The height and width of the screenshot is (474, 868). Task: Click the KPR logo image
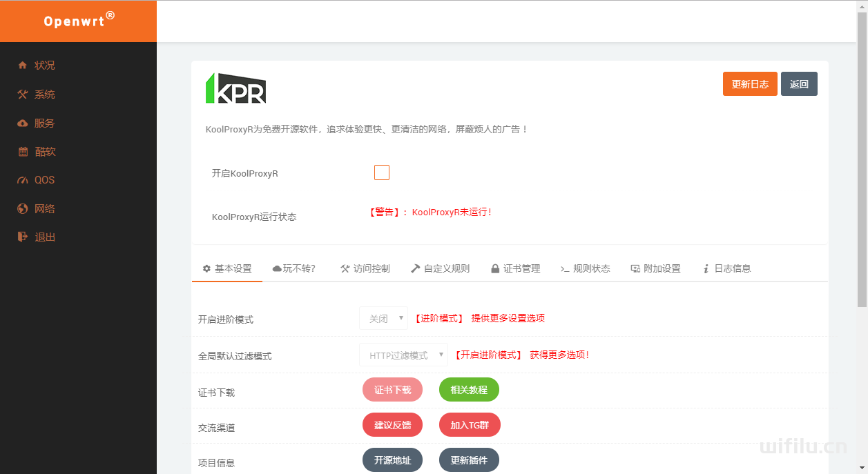(x=235, y=88)
